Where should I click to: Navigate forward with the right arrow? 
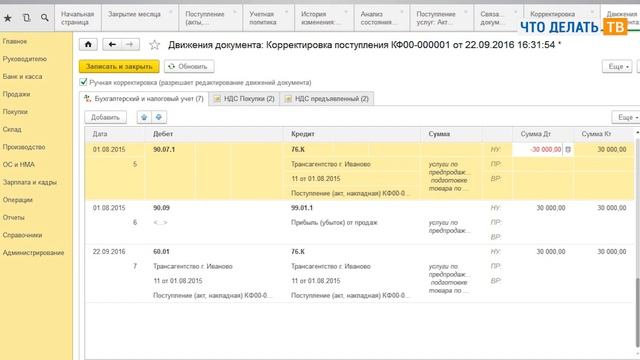(130, 44)
